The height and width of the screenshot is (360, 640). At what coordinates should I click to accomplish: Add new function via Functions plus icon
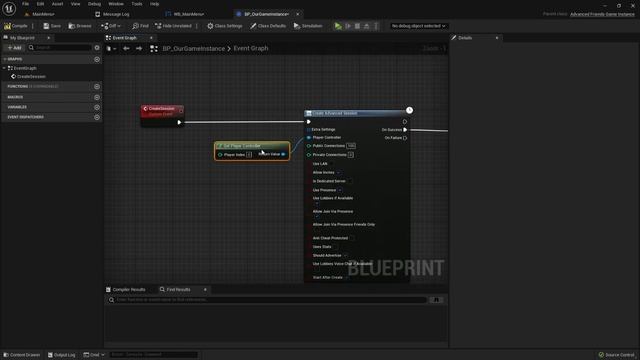(x=97, y=87)
